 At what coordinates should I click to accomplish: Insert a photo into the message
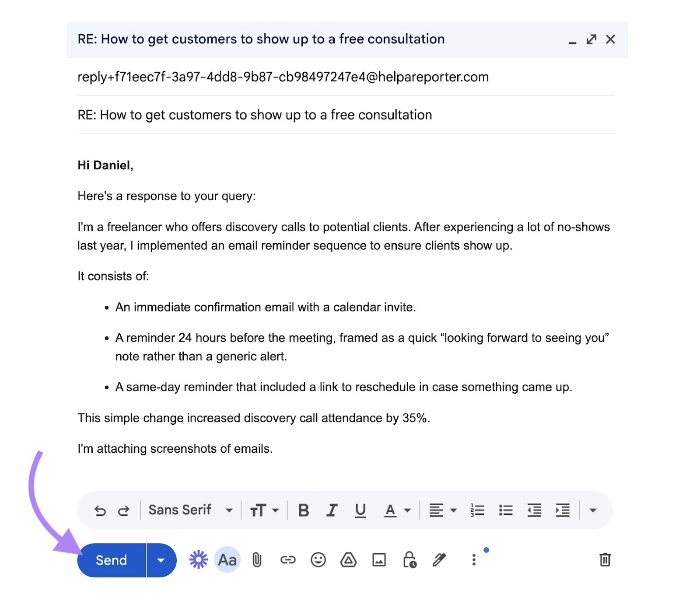tap(379, 560)
